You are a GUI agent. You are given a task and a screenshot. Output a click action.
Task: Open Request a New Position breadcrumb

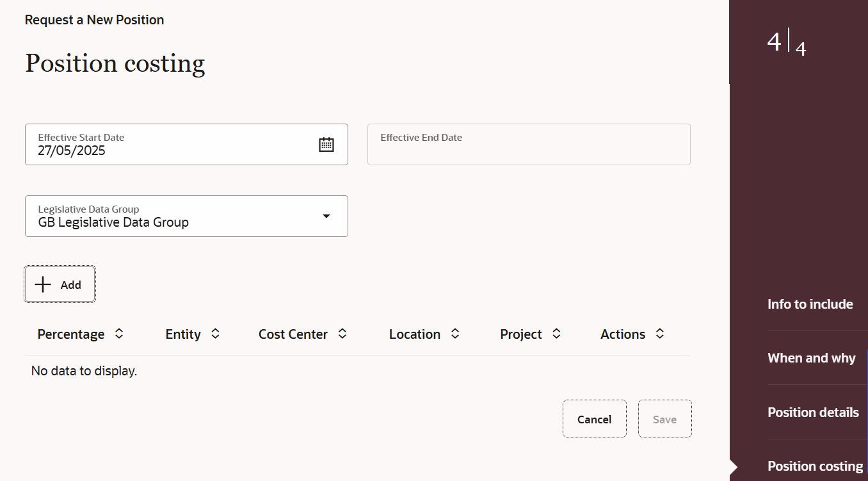pos(94,20)
